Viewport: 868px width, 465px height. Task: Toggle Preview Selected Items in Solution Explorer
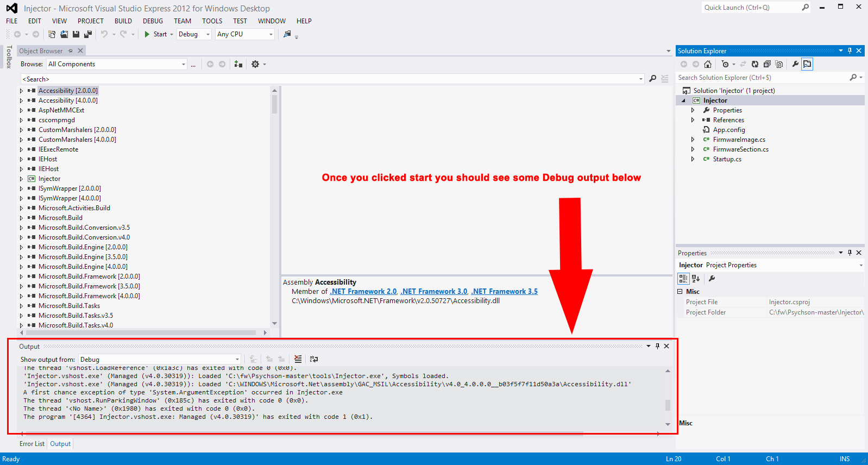point(807,64)
